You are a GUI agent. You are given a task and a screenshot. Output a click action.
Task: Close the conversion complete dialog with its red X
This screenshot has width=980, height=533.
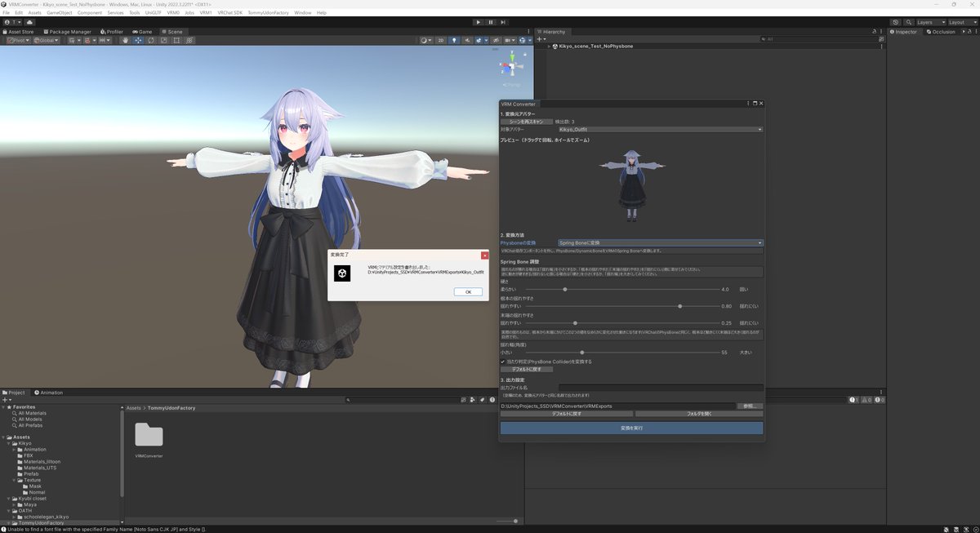[x=485, y=255]
